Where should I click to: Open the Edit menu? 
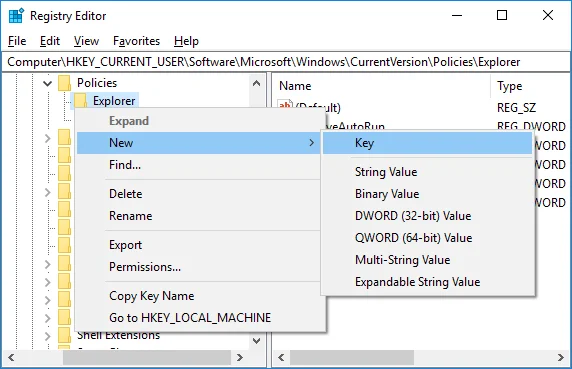[50, 41]
